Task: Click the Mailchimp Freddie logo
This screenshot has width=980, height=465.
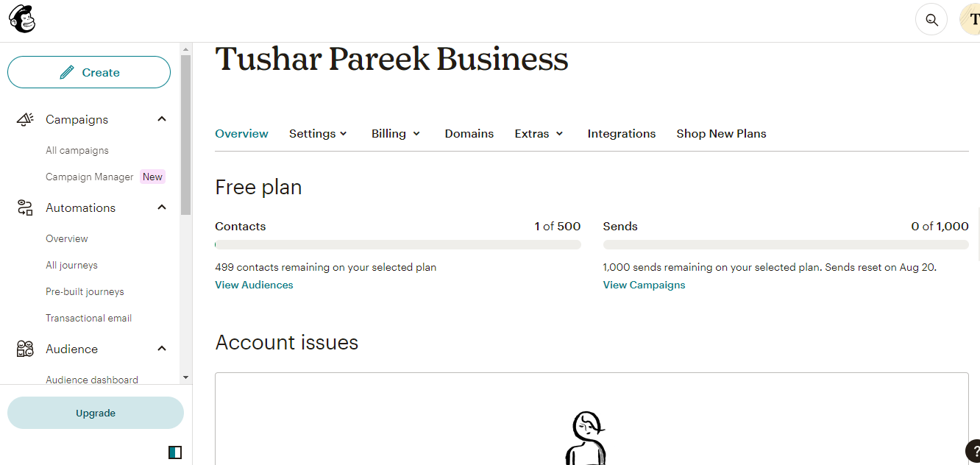Action: click(22, 20)
